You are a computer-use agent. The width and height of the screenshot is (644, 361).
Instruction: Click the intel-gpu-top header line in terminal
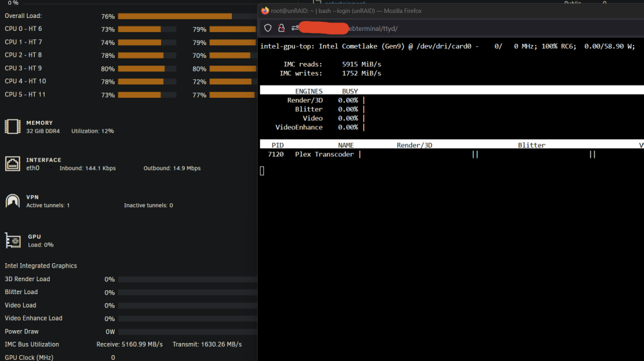click(448, 46)
